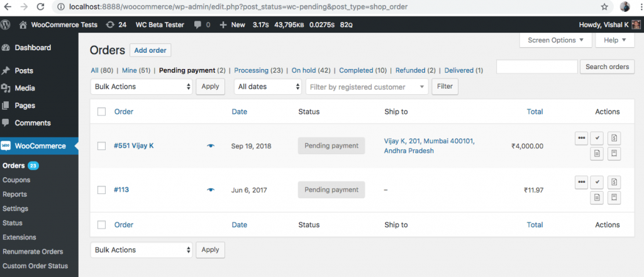Click the preview eye icon for order #113
The image size is (644, 277).
pyautogui.click(x=211, y=190)
